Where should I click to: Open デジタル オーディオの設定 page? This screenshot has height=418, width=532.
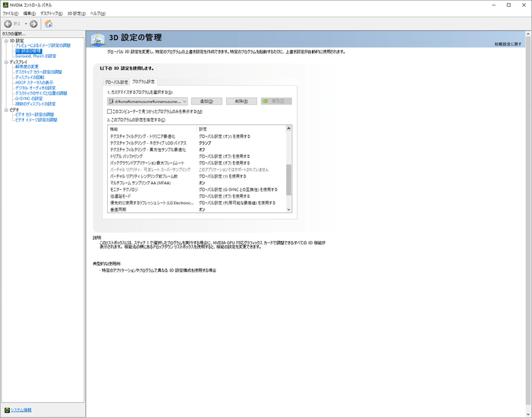pyautogui.click(x=35, y=88)
